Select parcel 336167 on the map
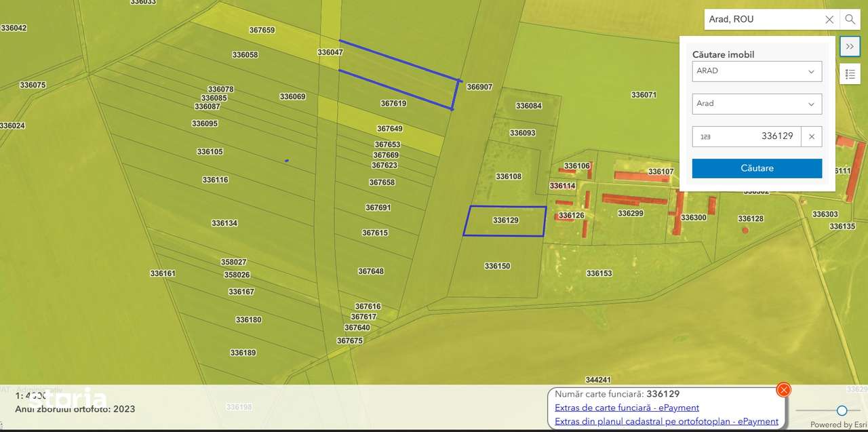The width and height of the screenshot is (868, 432). click(x=241, y=292)
